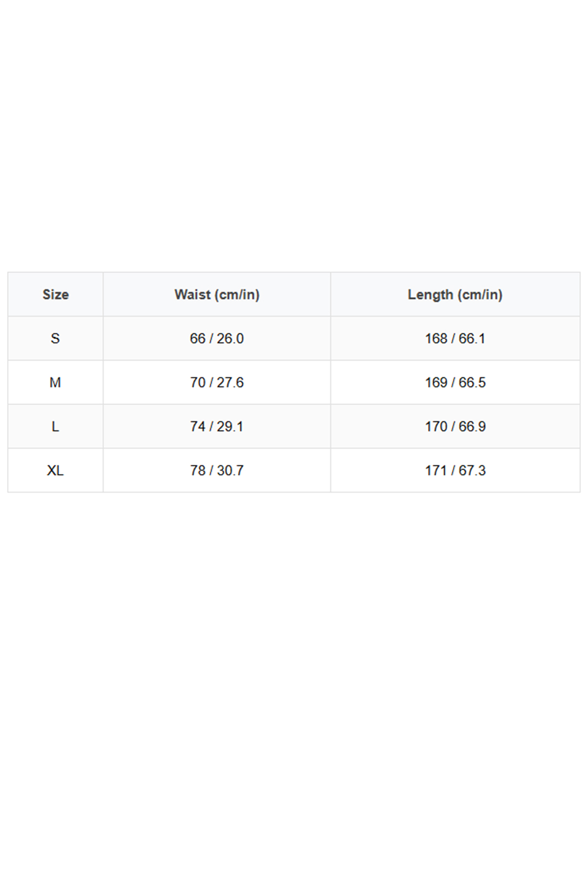Click the 66.5 inch length for M
Image resolution: width=588 pixels, height=882 pixels.
click(472, 383)
